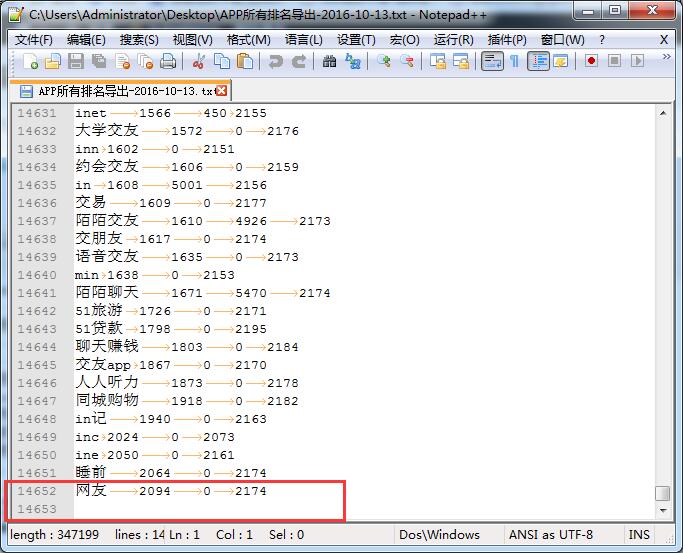The height and width of the screenshot is (553, 683).
Task: Open the 设置(T) menu
Action: click(x=356, y=40)
